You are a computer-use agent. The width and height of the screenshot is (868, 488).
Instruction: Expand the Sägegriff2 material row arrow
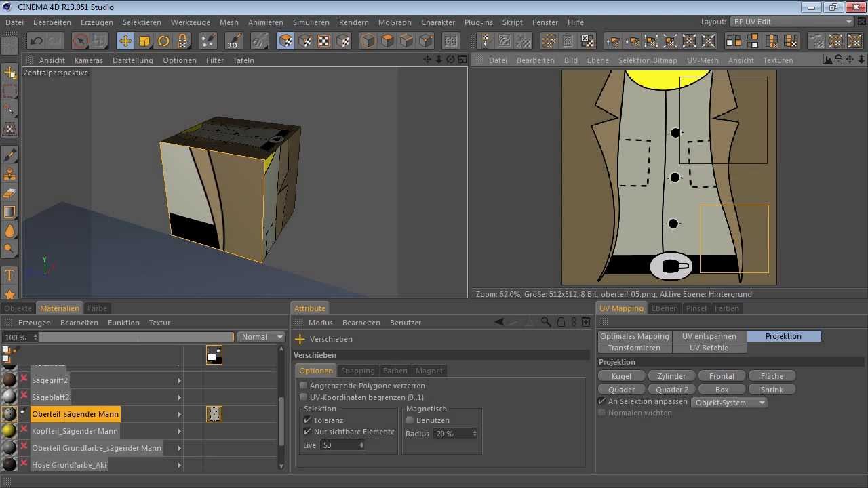(x=180, y=380)
